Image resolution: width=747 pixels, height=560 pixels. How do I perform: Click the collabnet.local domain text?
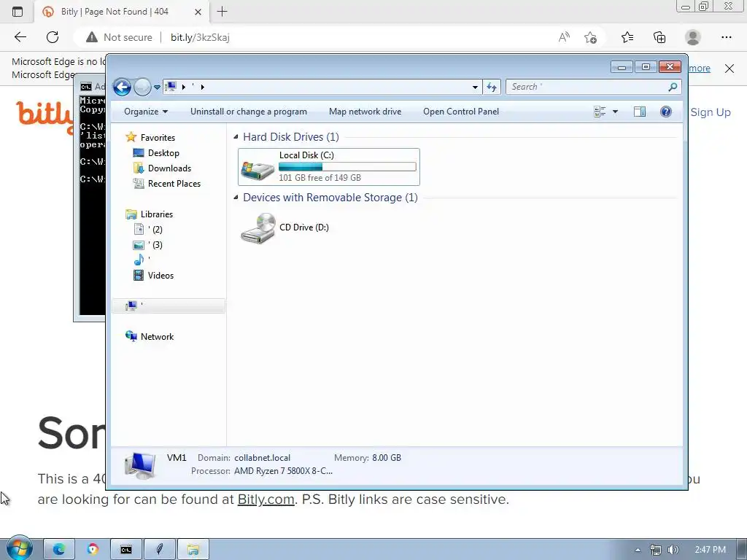click(262, 458)
